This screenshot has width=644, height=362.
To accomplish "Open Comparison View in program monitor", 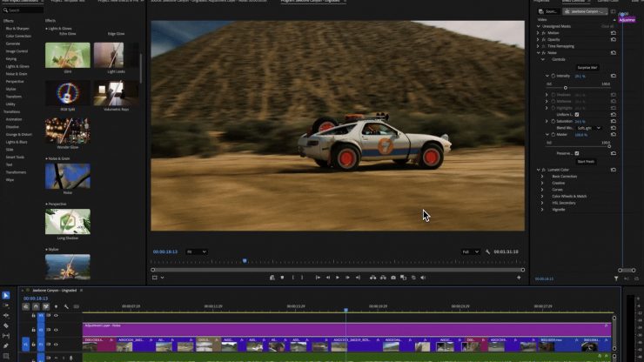I will coord(403,278).
